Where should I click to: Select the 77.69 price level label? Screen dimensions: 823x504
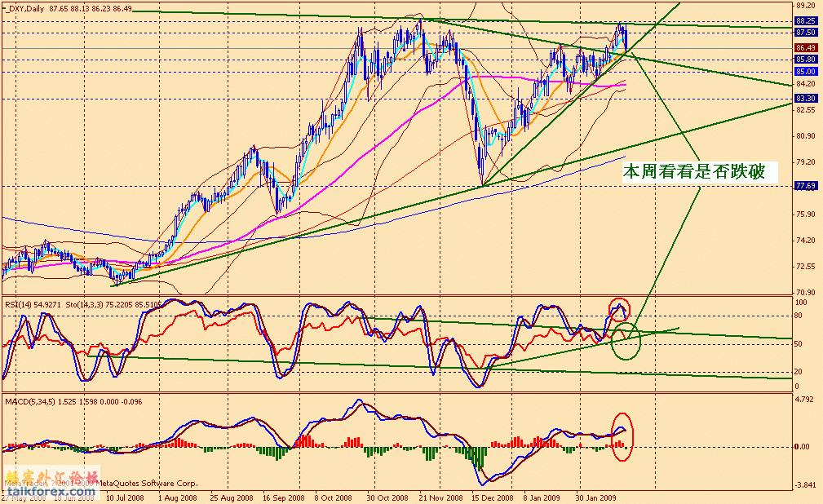tap(806, 186)
